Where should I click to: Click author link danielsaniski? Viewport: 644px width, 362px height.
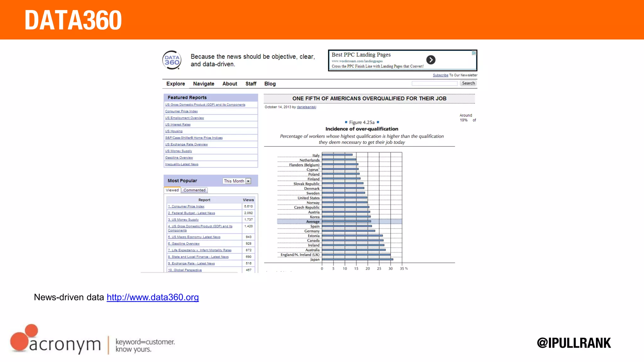click(x=306, y=107)
